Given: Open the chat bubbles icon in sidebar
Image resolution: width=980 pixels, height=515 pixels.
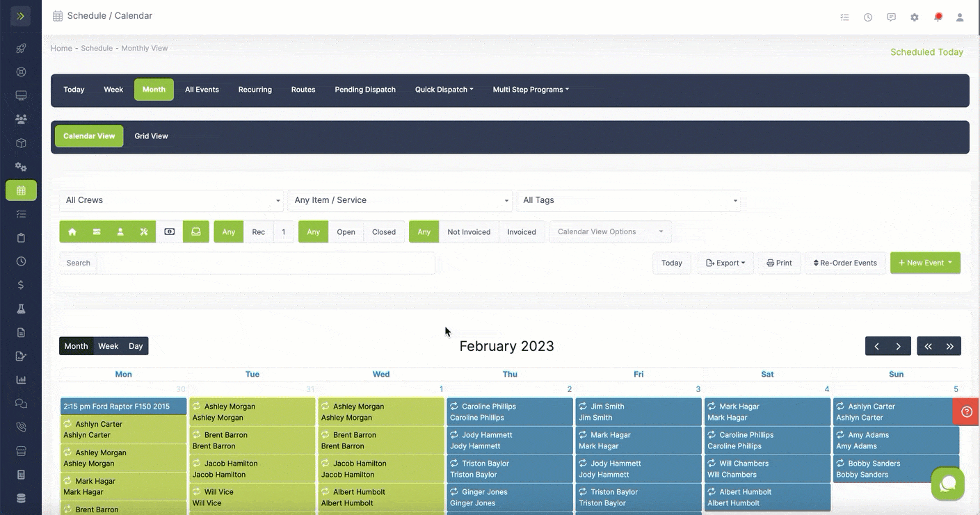Looking at the screenshot, I should (21, 403).
